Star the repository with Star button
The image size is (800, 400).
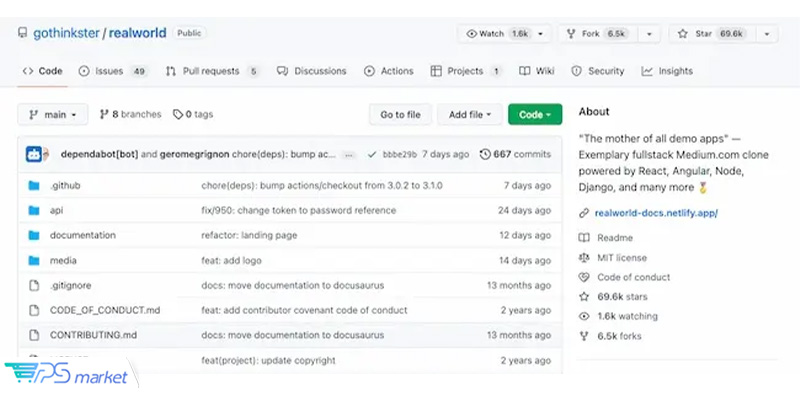[712, 34]
